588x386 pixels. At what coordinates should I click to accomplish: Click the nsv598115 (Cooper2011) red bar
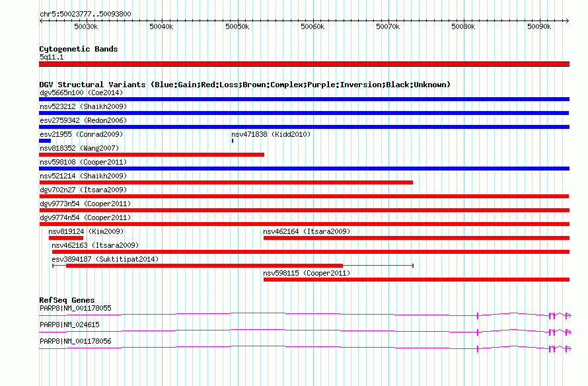coord(417,280)
